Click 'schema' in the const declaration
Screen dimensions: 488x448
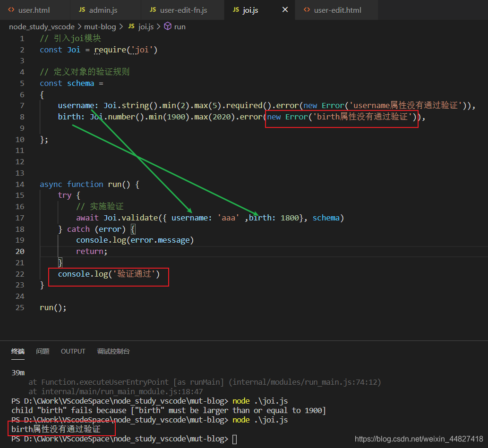(x=81, y=84)
